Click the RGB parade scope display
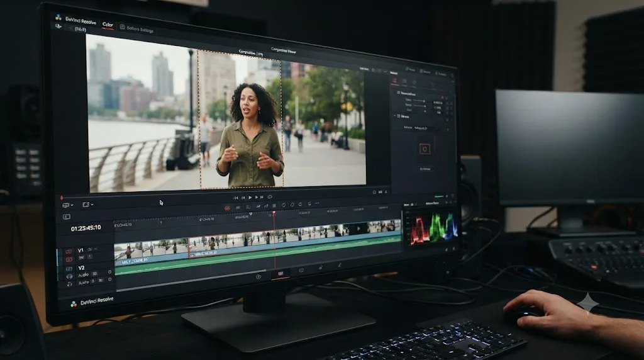Viewport: 644px width, 360px height. click(433, 228)
